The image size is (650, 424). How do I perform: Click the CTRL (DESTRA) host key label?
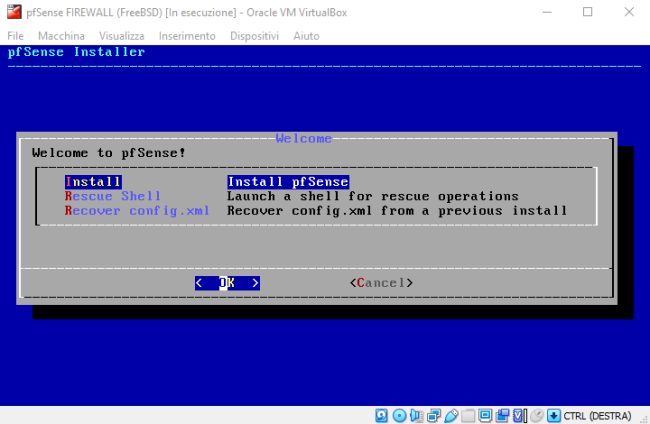[x=597, y=416]
